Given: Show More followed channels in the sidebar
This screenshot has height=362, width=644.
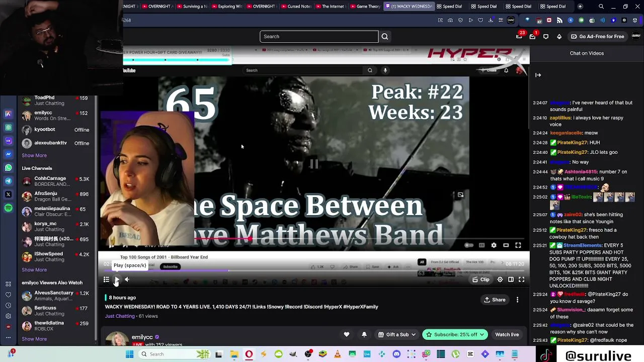Looking at the screenshot, I should [x=34, y=155].
